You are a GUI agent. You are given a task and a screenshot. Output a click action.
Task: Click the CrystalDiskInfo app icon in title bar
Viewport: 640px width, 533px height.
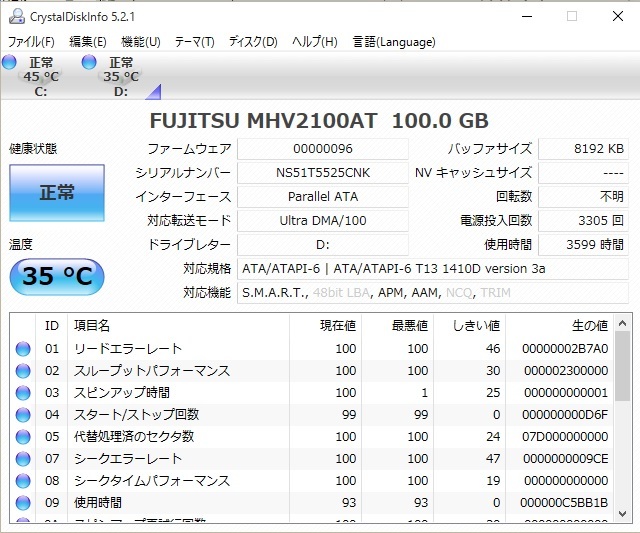click(x=17, y=17)
